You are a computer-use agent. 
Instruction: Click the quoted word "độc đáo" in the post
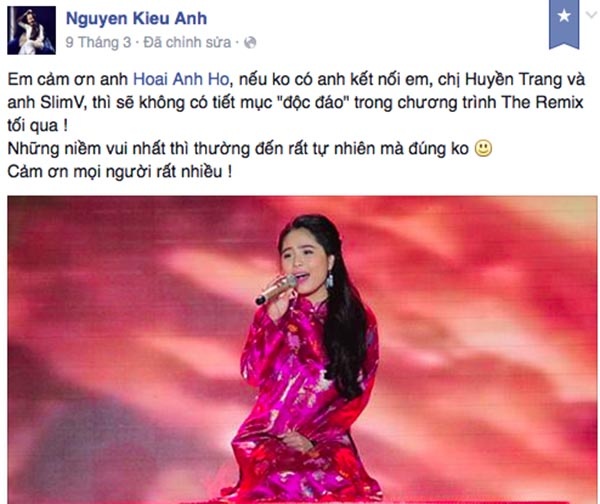coord(316,103)
